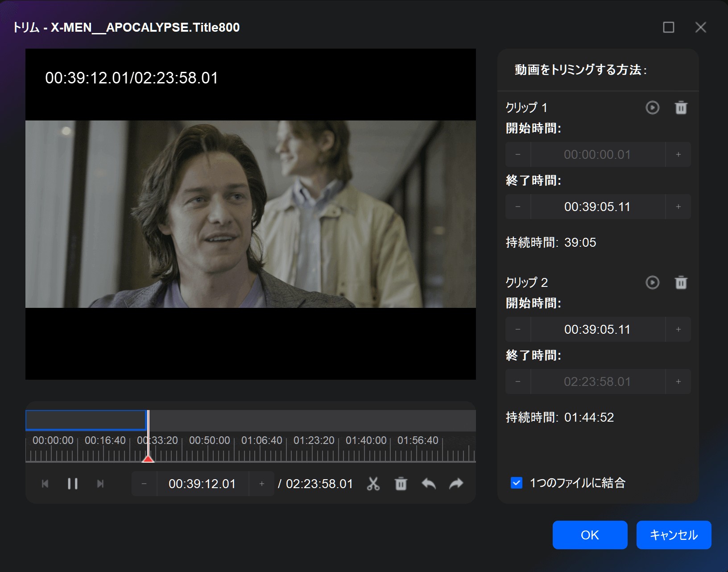Click the video preview frame
This screenshot has height=572, width=728.
tap(251, 214)
